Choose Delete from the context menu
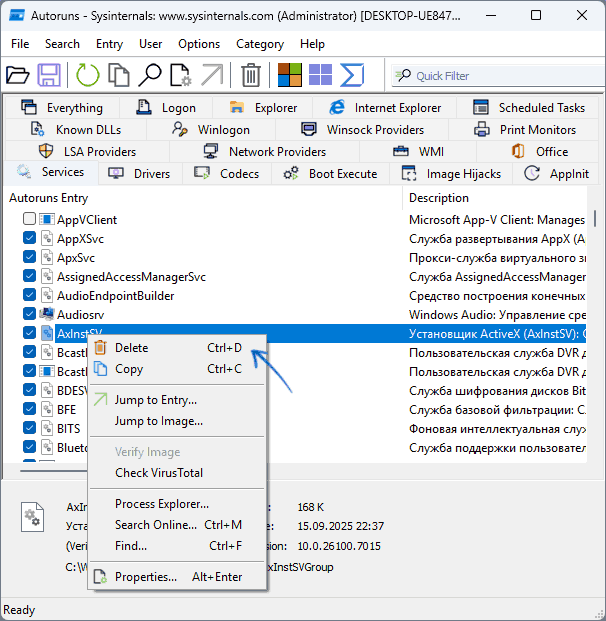Viewport: 606px width, 621px height. click(x=131, y=348)
